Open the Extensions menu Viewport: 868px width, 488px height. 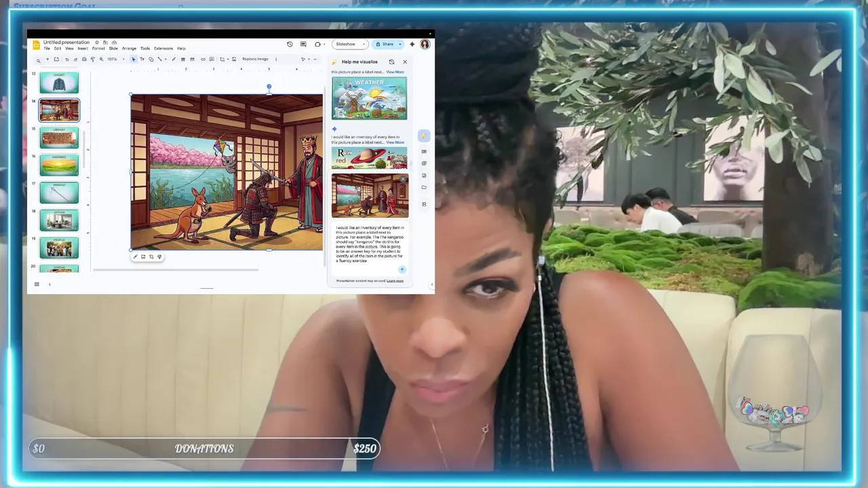pyautogui.click(x=163, y=49)
